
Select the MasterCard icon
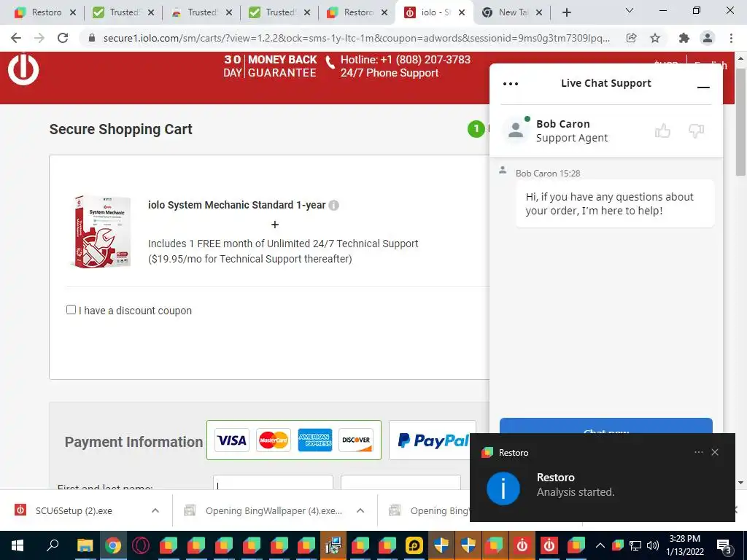pyautogui.click(x=274, y=440)
